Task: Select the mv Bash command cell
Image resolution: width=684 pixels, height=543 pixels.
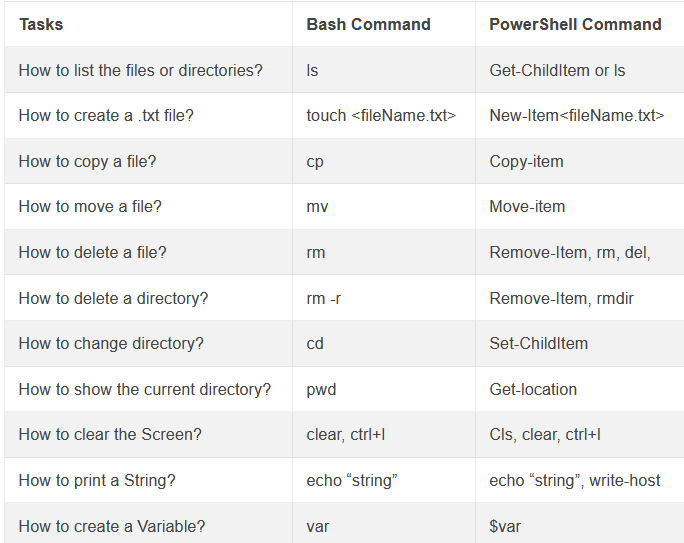Action: tap(317, 207)
